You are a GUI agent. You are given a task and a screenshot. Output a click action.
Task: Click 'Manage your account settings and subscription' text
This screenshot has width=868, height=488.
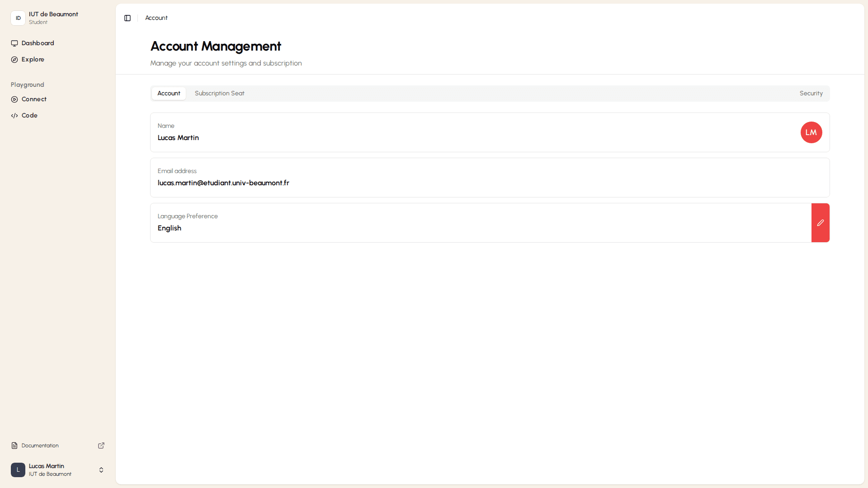[226, 63]
